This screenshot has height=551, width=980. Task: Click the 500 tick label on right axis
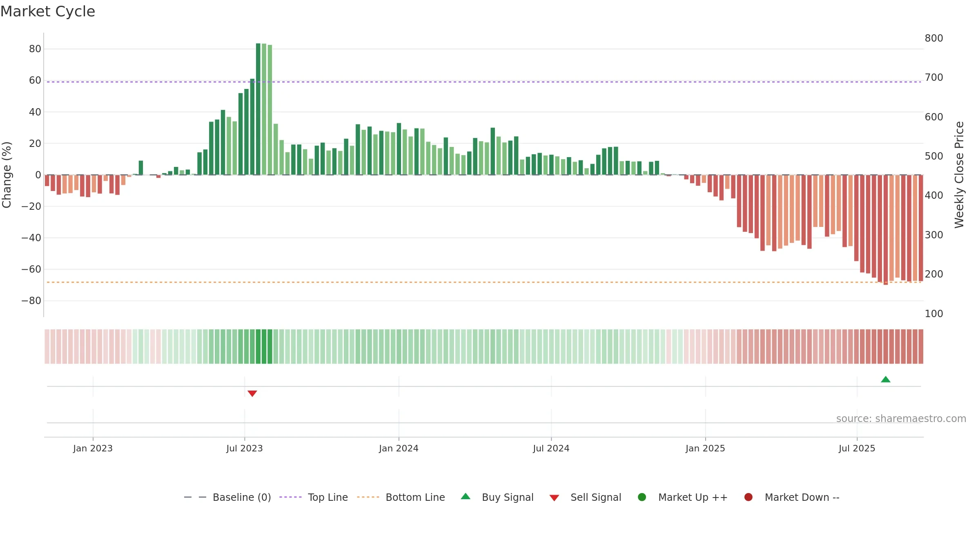point(934,156)
